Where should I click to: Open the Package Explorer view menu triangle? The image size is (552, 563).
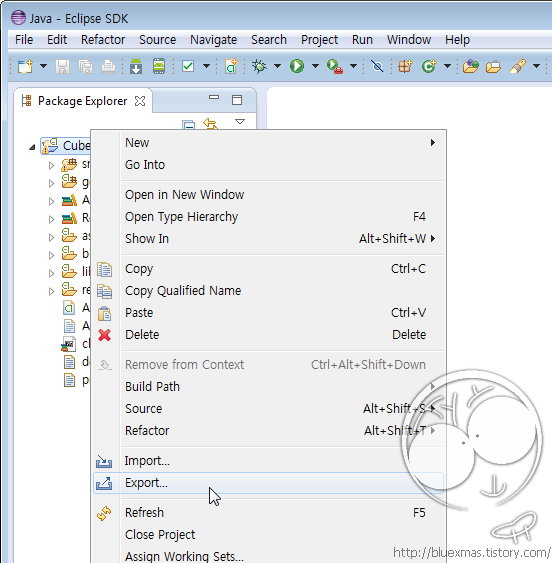pyautogui.click(x=240, y=122)
